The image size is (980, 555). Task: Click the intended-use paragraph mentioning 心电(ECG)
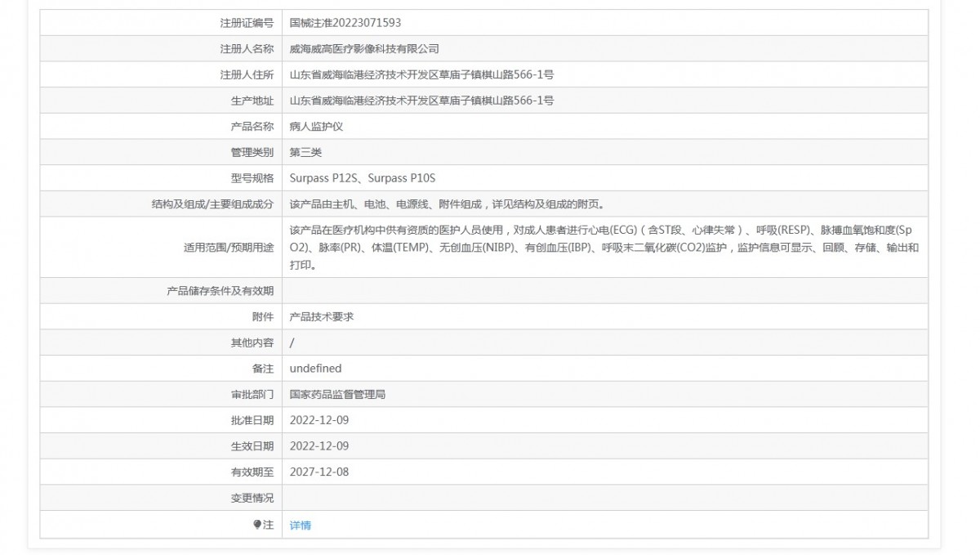click(x=605, y=247)
